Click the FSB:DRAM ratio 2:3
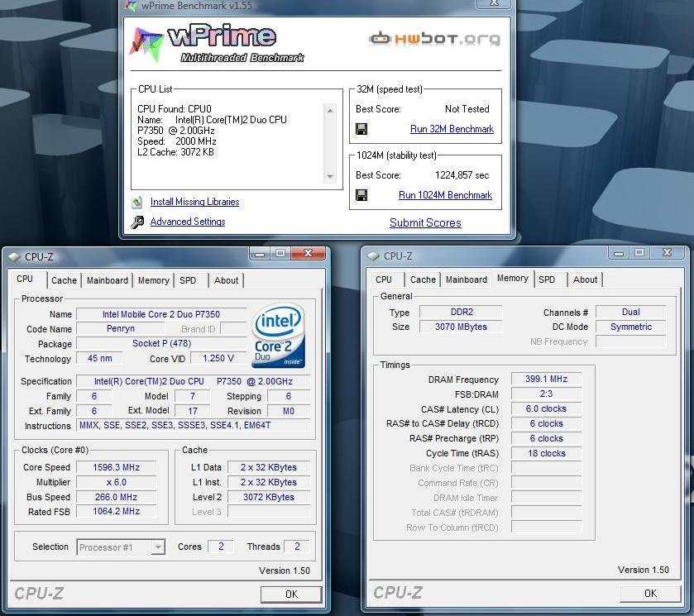The width and height of the screenshot is (694, 616). click(x=546, y=394)
